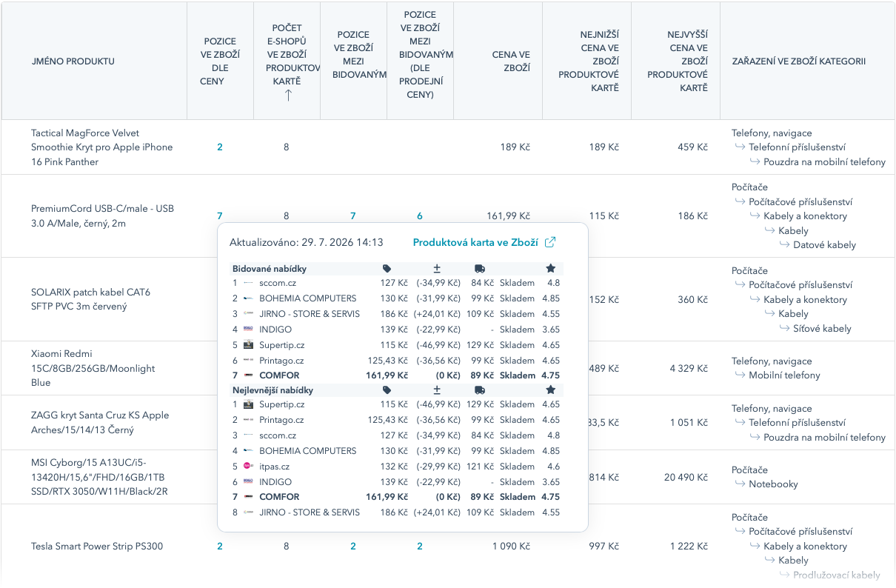The image size is (896, 588).
Task: Click the MSI Cyborg/15 product name
Action: (x=99, y=477)
